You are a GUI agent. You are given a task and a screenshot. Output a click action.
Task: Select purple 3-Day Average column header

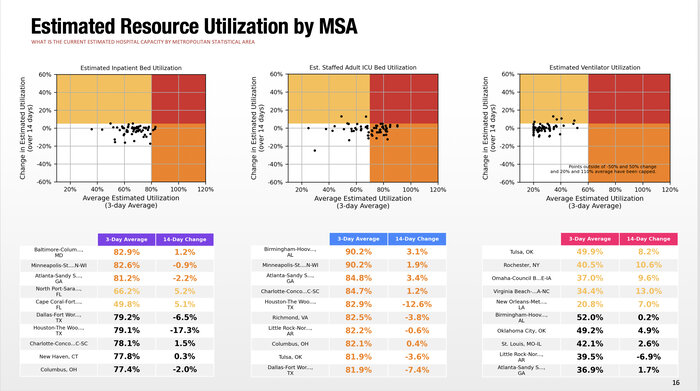[126, 239]
